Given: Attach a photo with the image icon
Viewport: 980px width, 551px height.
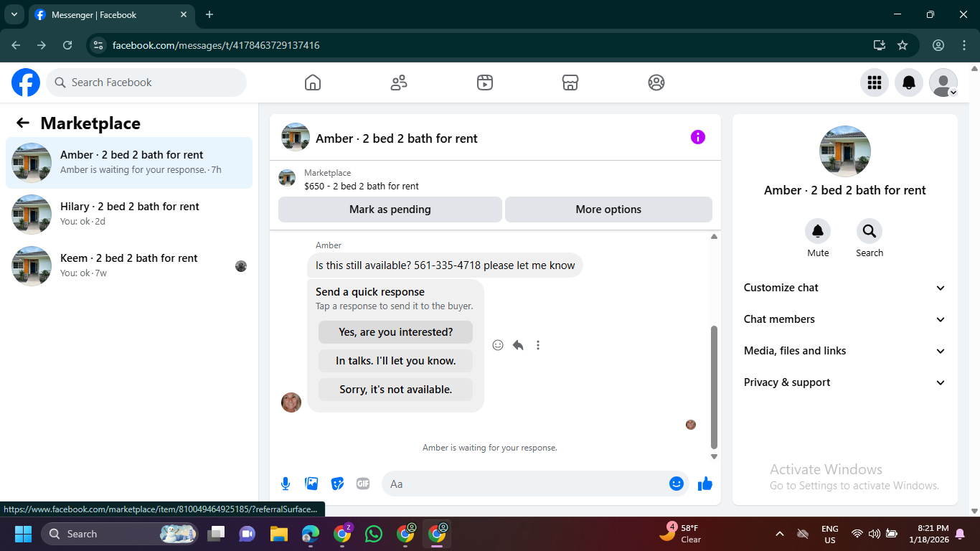Looking at the screenshot, I should tap(311, 484).
